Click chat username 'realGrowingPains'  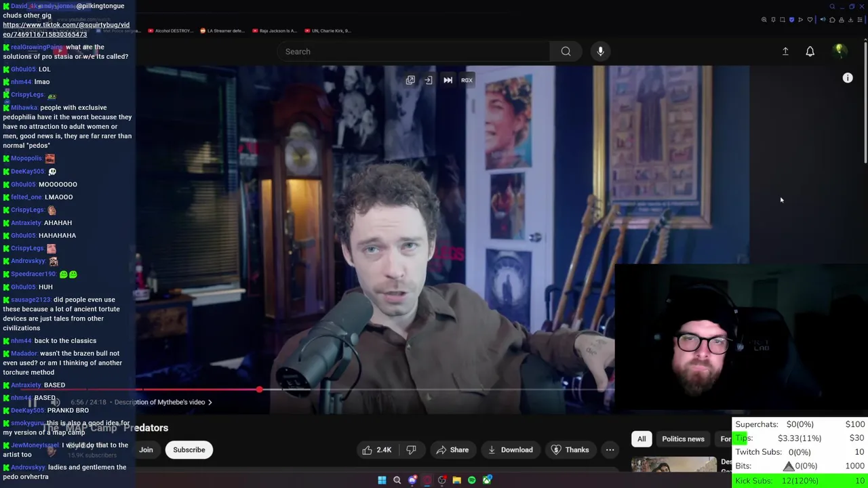point(37,47)
